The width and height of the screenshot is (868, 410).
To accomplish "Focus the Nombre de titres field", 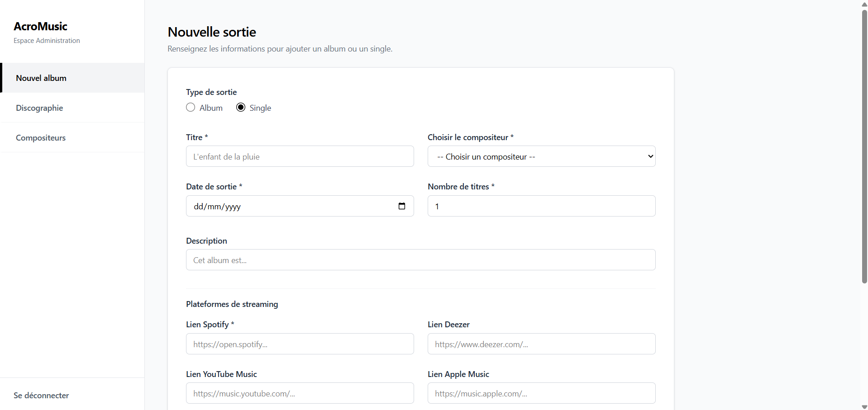I will 541,206.
